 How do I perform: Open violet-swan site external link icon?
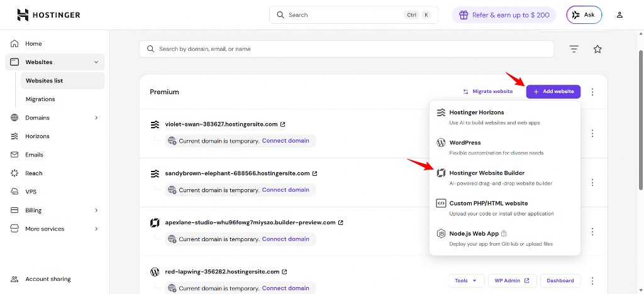coord(282,124)
